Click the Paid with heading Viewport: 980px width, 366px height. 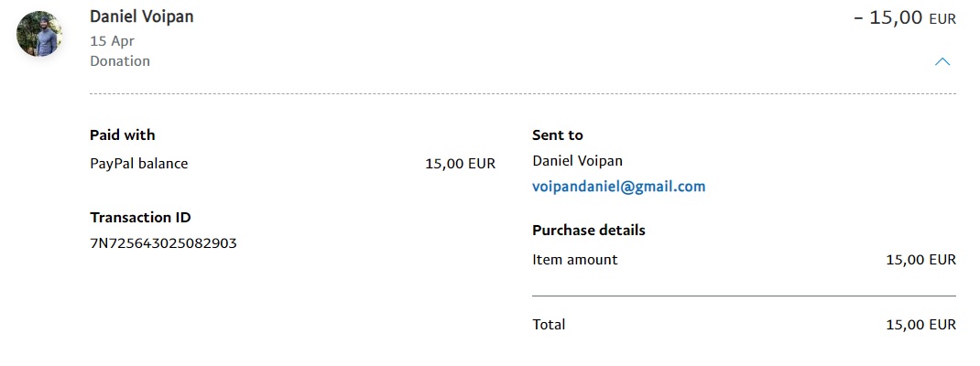123,135
